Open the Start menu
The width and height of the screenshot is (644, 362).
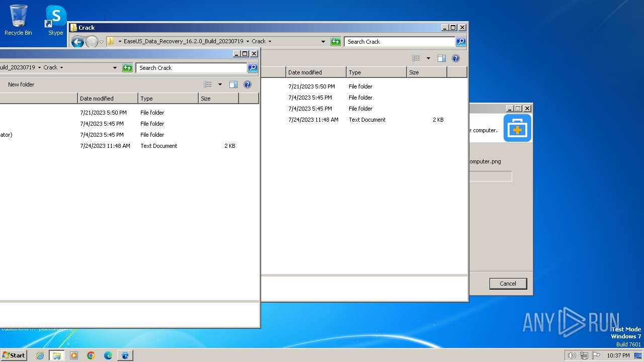[14, 355]
